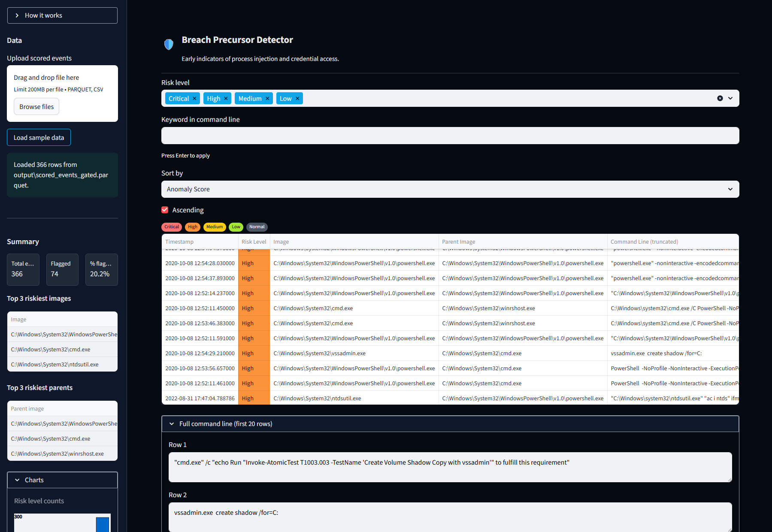772x532 pixels.
Task: Click Parent image header in riskiest parents table
Action: click(62, 408)
